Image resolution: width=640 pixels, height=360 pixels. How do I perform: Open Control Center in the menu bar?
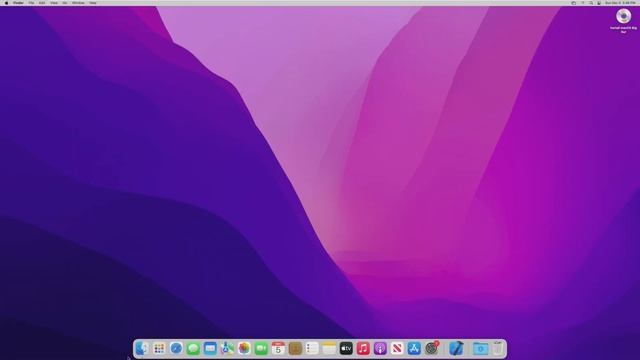599,3
